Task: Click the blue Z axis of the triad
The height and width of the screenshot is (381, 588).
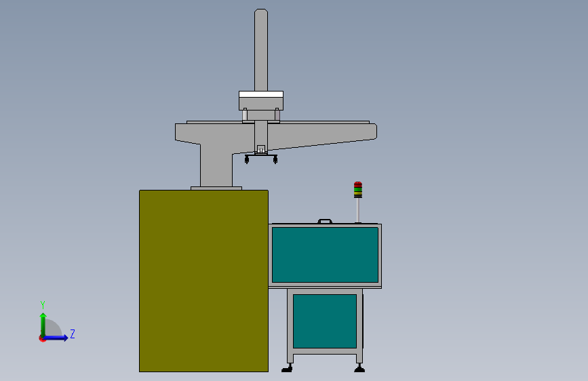Action: 56,338
